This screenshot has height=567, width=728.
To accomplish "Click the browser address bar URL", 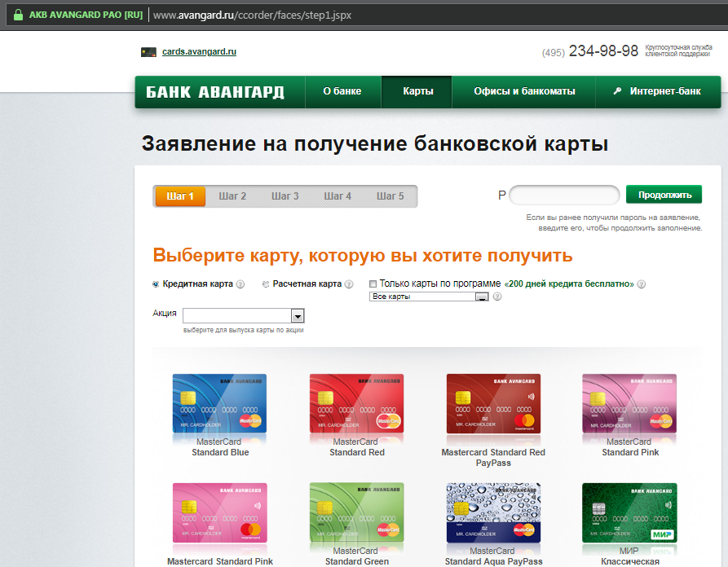I will (252, 15).
